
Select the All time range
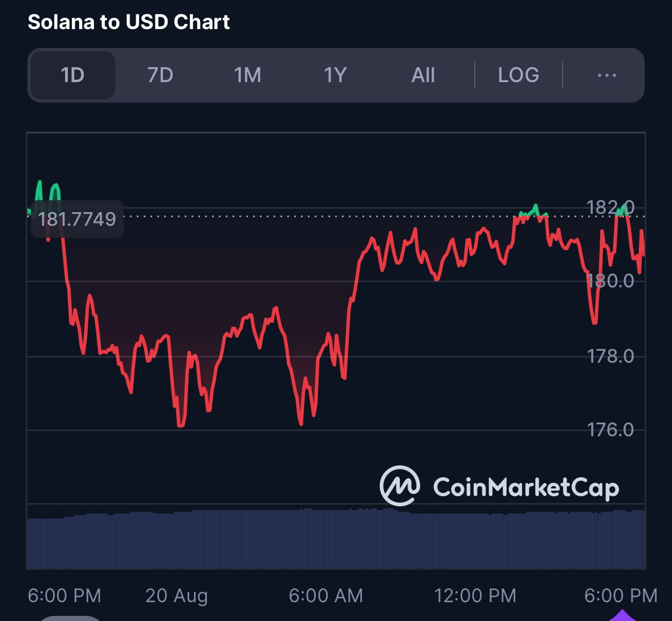[422, 75]
